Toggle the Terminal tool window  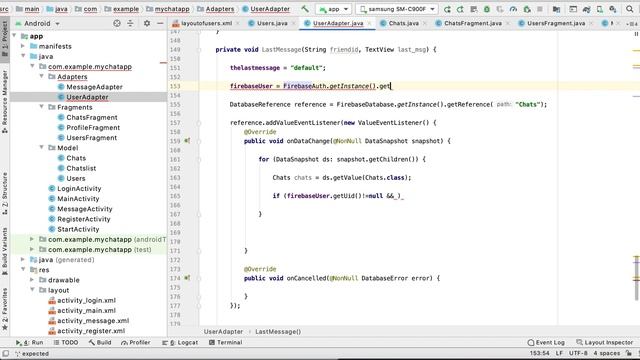(225, 342)
